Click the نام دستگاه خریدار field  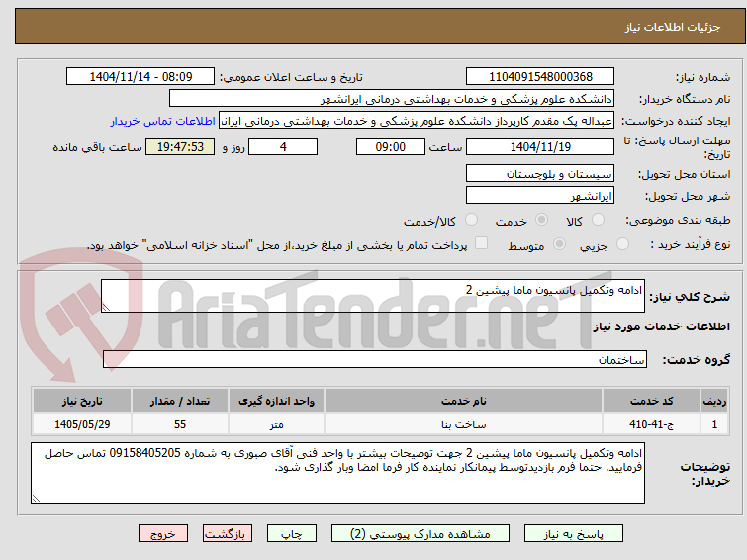pyautogui.click(x=392, y=99)
